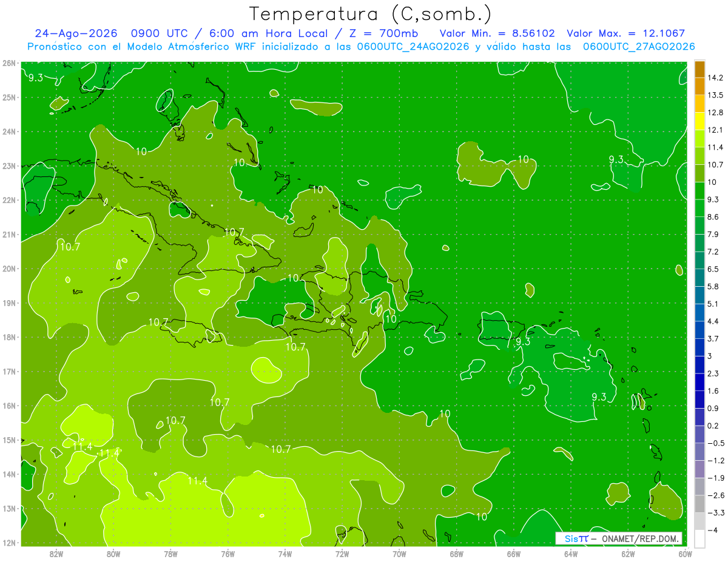Click the 8.6 colorbar value
Screen dimensions: 728x562
(x=713, y=216)
